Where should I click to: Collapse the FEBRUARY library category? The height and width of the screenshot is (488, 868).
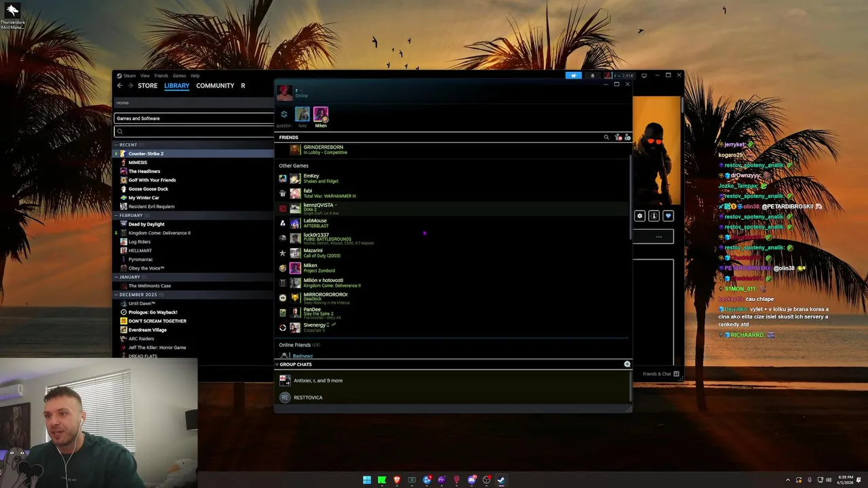tap(116, 215)
